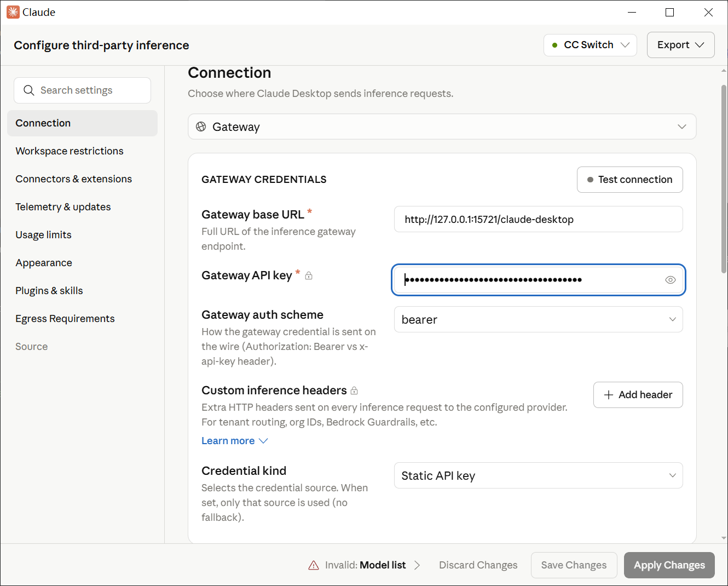Minimize the Claude window

click(632, 12)
